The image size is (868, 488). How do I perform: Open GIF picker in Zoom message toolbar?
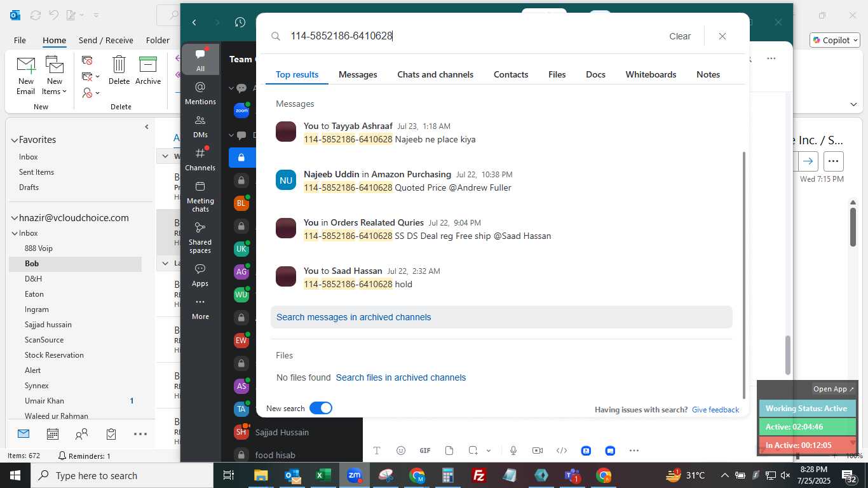[425, 451]
